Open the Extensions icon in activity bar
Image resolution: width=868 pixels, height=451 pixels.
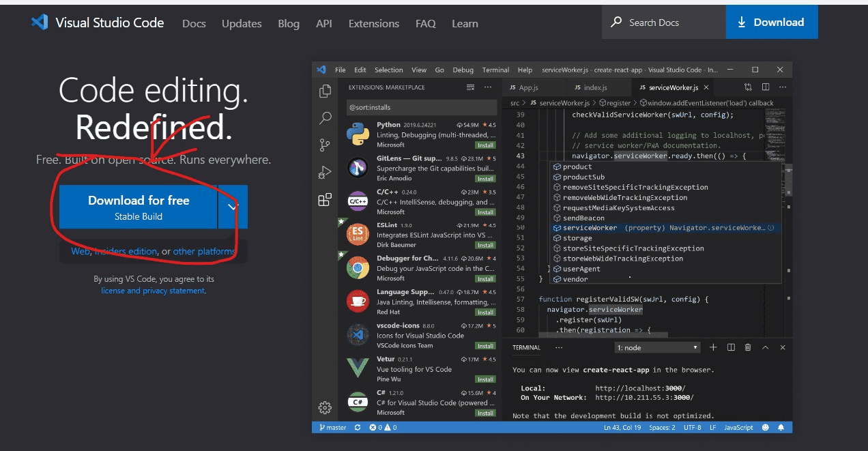pyautogui.click(x=325, y=200)
